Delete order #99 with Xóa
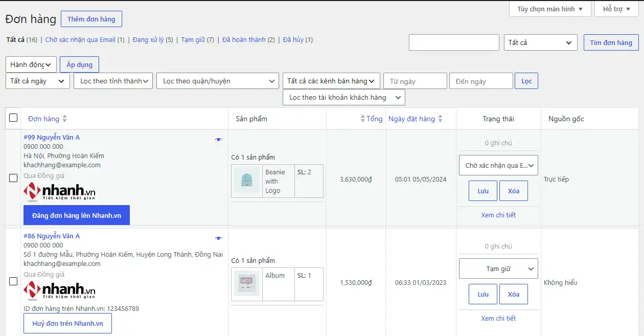644x336 pixels. point(514,191)
